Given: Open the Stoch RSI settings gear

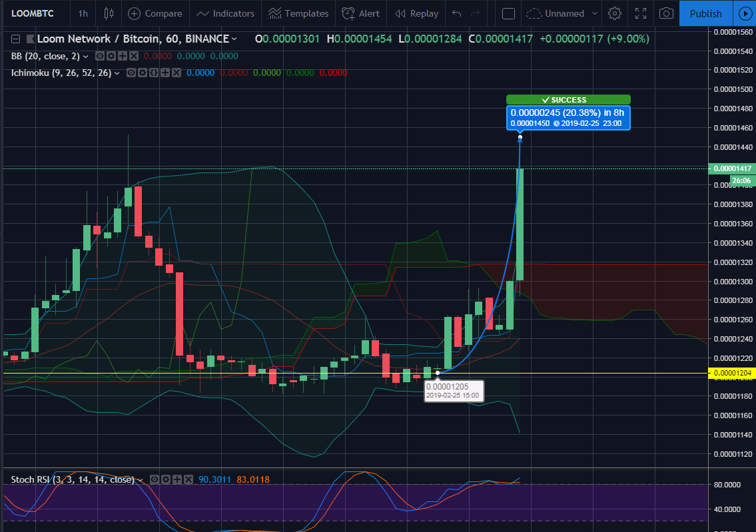Looking at the screenshot, I should click(166, 479).
